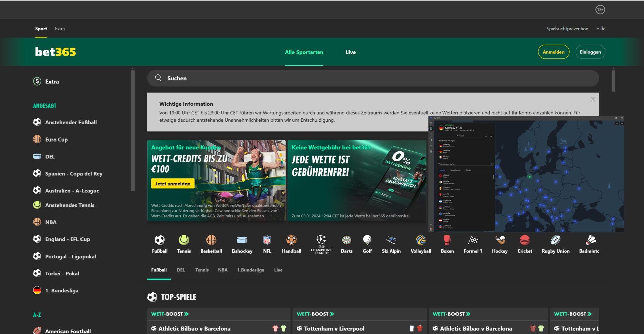Open the NFL shield icon
Viewport: 644px width, 334px height.
tap(267, 240)
